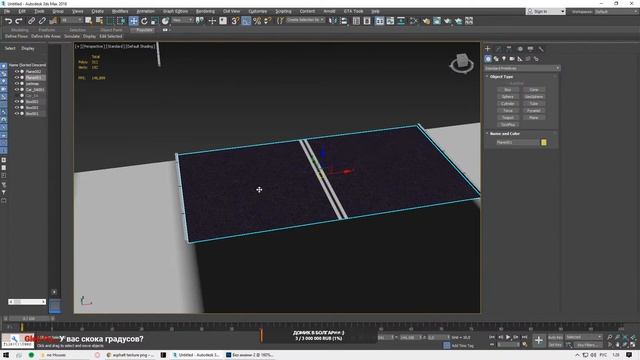Open the Standard Primitives dropdown
Screen dimensions: 640x360
click(522, 68)
